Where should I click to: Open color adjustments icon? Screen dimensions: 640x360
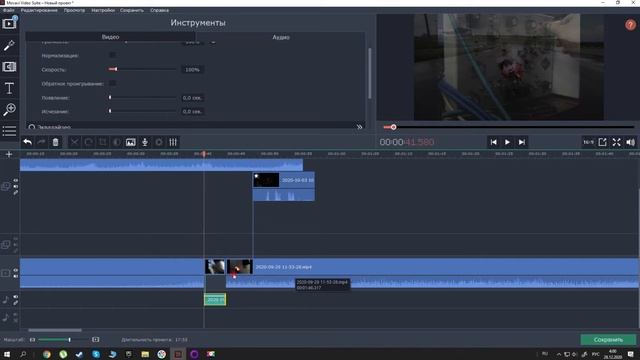pyautogui.click(x=117, y=142)
